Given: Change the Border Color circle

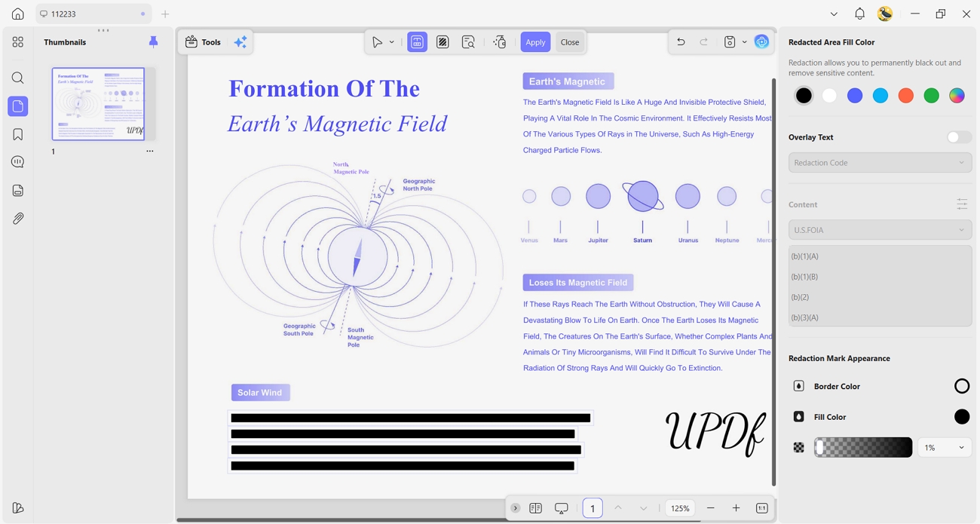Looking at the screenshot, I should coord(962,386).
